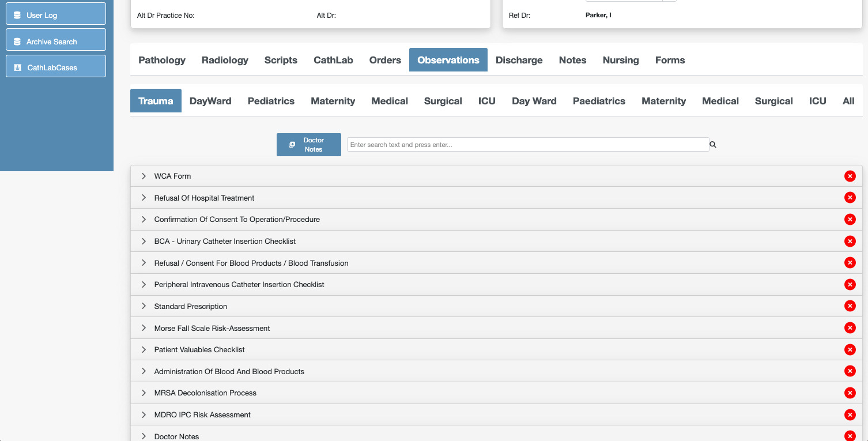Select the Trauma ward tab
868x441 pixels.
pyautogui.click(x=156, y=101)
